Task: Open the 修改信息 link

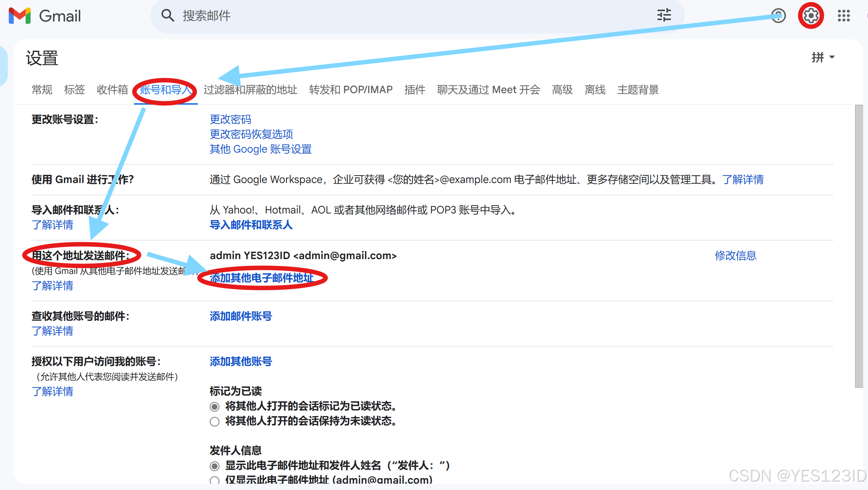Action: tap(735, 255)
